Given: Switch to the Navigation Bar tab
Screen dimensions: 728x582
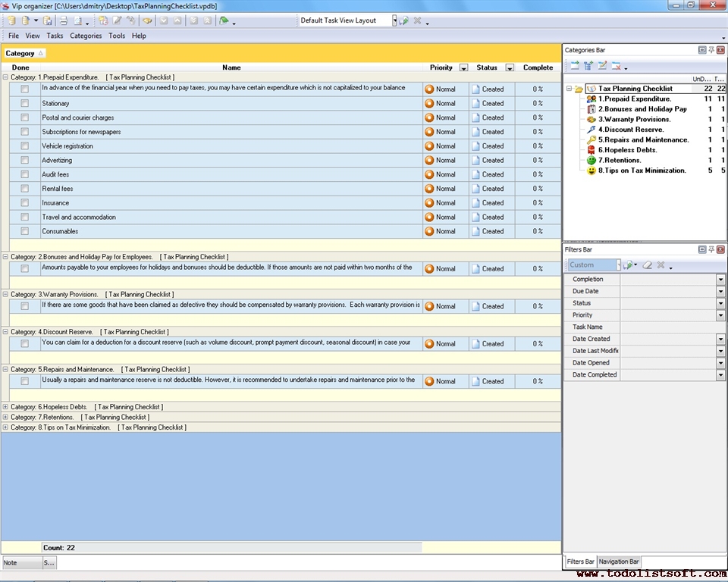Looking at the screenshot, I should pyautogui.click(x=619, y=562).
